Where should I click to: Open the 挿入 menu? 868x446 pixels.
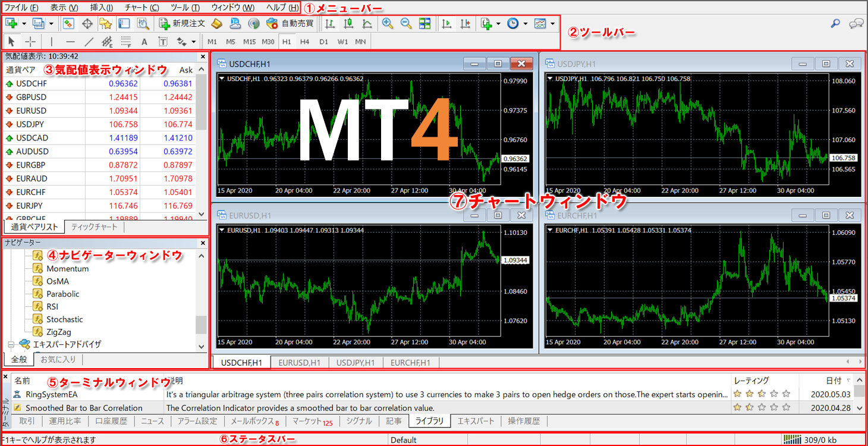click(102, 8)
